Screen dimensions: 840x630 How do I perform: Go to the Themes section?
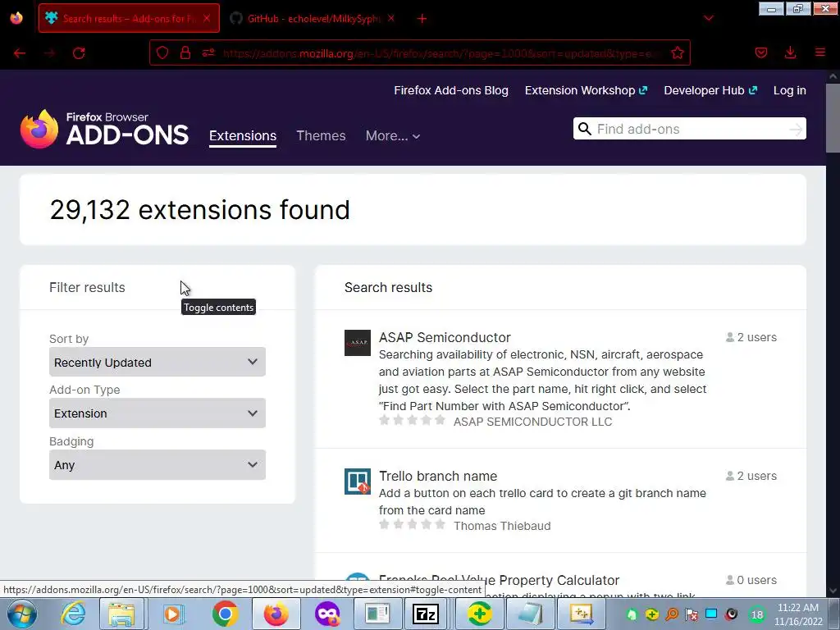pos(321,135)
